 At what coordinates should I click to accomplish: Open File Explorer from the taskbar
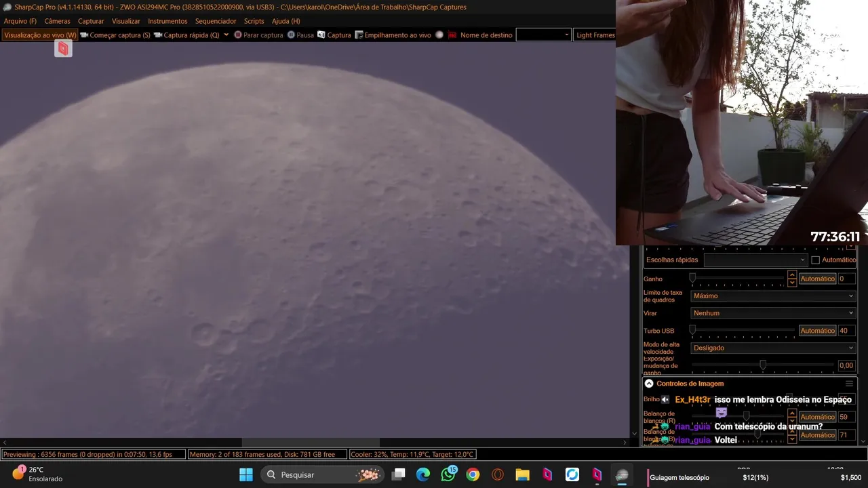tap(522, 474)
